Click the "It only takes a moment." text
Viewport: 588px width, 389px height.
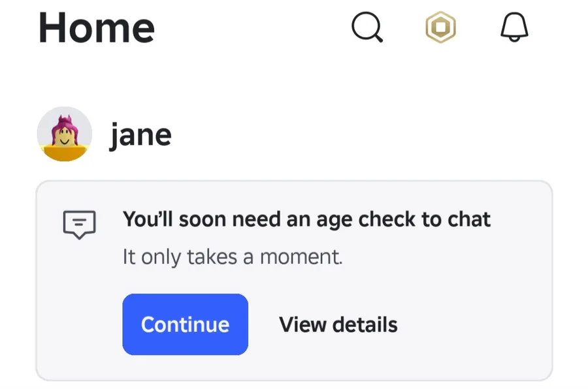coord(233,257)
